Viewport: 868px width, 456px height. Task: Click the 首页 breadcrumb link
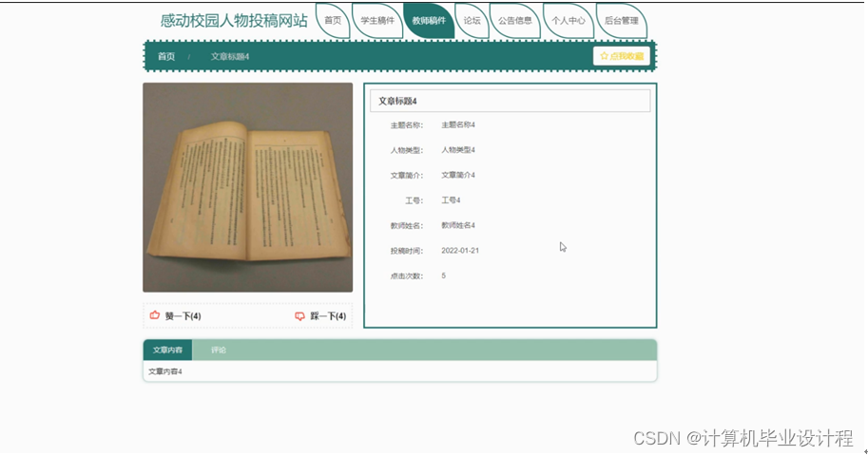tap(166, 56)
